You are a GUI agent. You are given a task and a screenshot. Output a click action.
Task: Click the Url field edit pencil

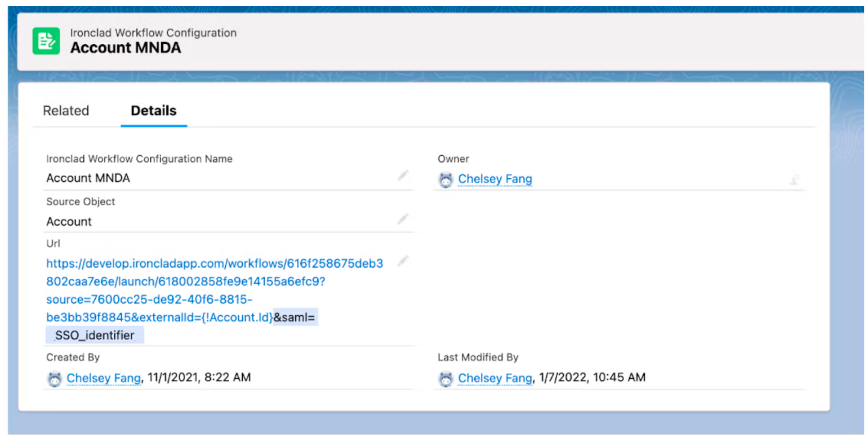click(x=403, y=261)
